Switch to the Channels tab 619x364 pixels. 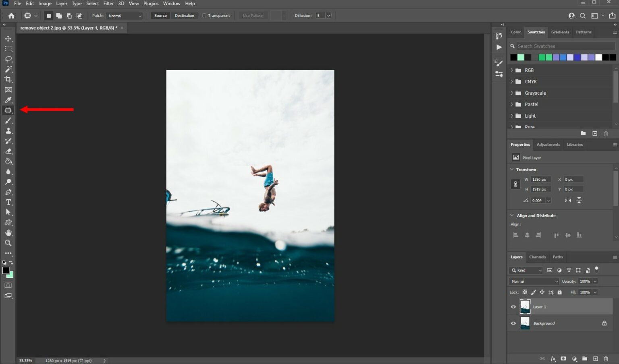pyautogui.click(x=538, y=257)
